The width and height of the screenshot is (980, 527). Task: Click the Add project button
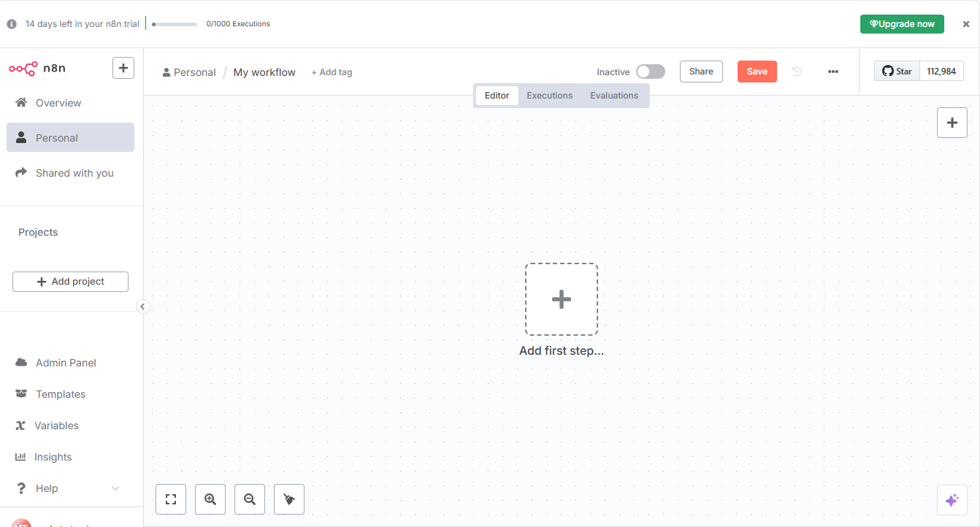[x=70, y=282]
